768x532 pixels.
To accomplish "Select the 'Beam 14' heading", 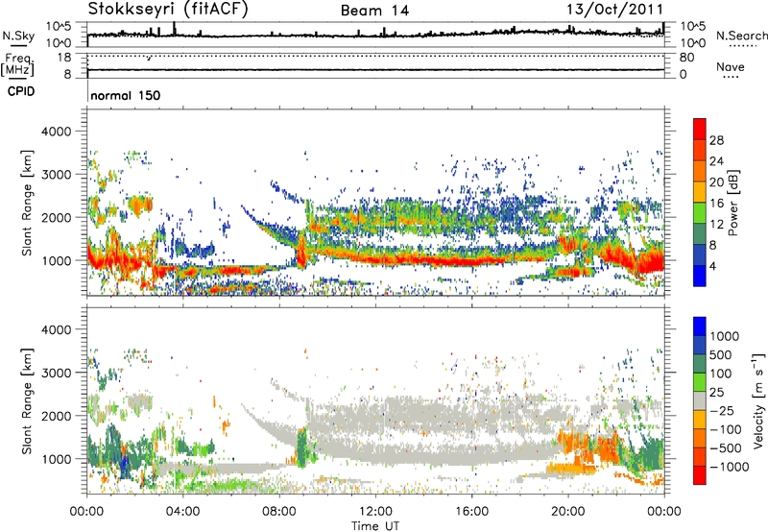I will pyautogui.click(x=374, y=11).
